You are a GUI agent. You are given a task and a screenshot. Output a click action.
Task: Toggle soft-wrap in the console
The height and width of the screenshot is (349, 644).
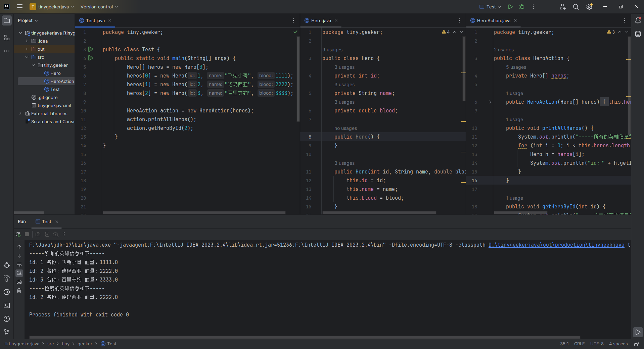coord(19,264)
